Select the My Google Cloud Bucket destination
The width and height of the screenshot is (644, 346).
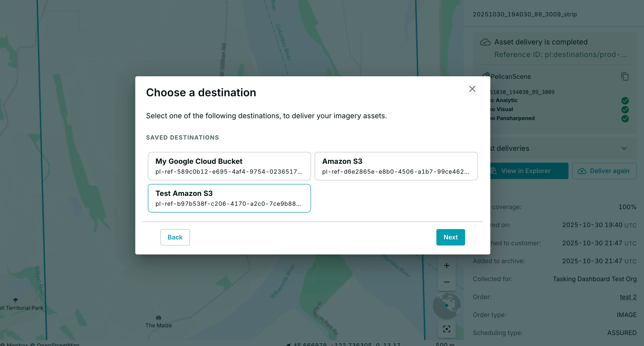pos(229,166)
